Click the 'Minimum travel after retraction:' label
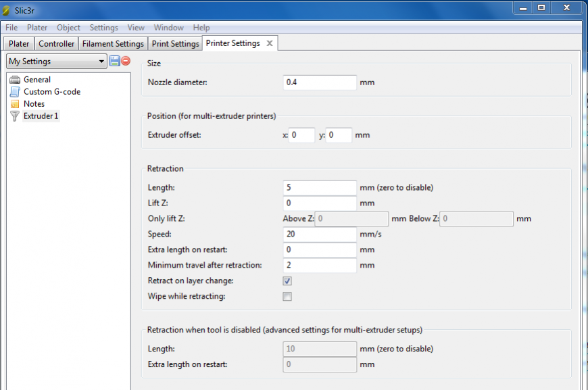The image size is (588, 390). coord(205,265)
